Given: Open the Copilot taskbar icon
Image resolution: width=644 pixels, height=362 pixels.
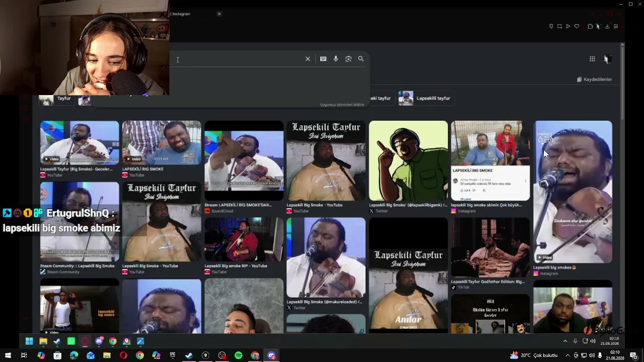Looking at the screenshot, I should [x=41, y=355].
